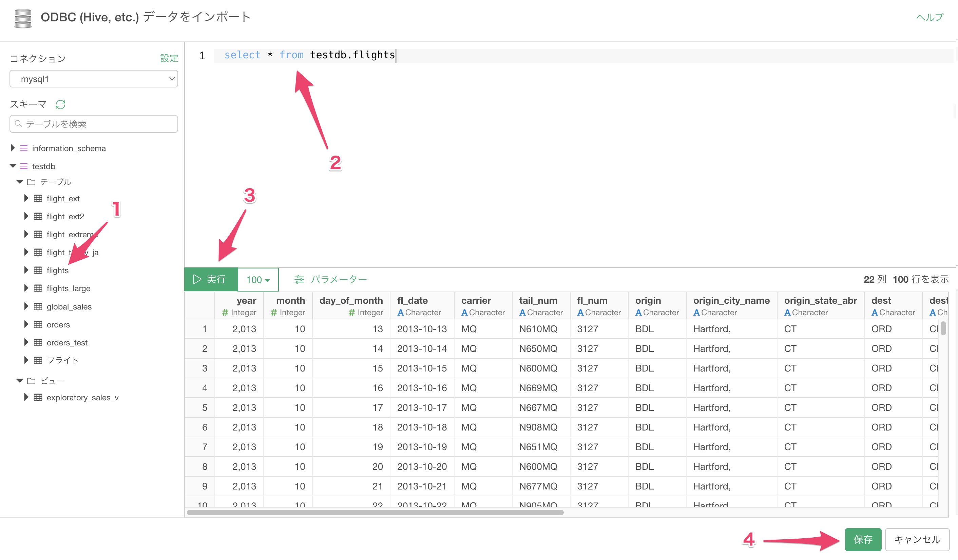
Task: Click the carrier column header
Action: (483, 306)
